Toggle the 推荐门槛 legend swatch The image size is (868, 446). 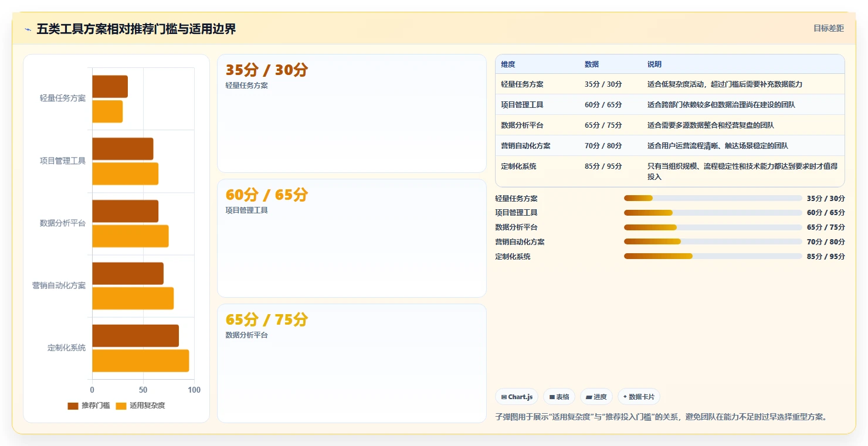(x=73, y=406)
